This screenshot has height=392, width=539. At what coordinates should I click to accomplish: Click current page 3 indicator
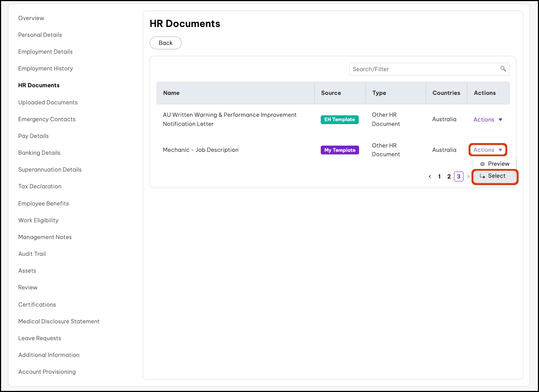(x=459, y=177)
